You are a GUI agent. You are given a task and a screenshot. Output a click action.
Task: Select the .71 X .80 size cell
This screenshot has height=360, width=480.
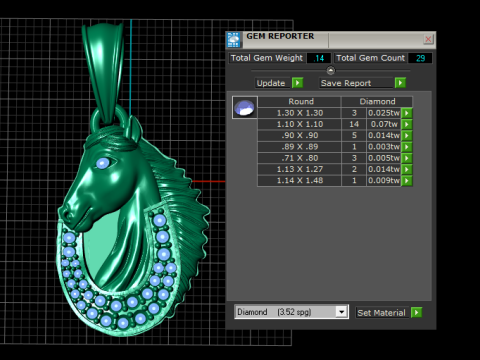[x=299, y=158]
